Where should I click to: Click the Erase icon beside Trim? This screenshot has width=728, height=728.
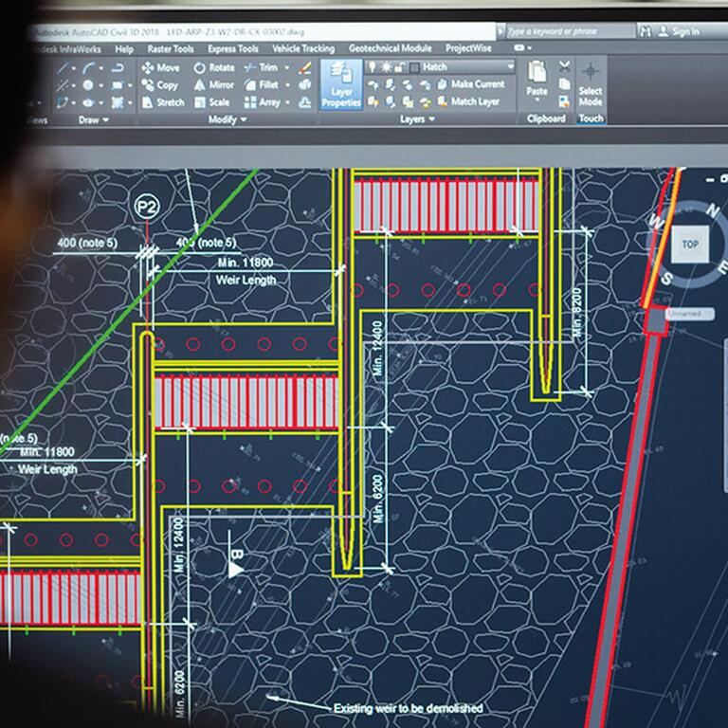pyautogui.click(x=304, y=68)
